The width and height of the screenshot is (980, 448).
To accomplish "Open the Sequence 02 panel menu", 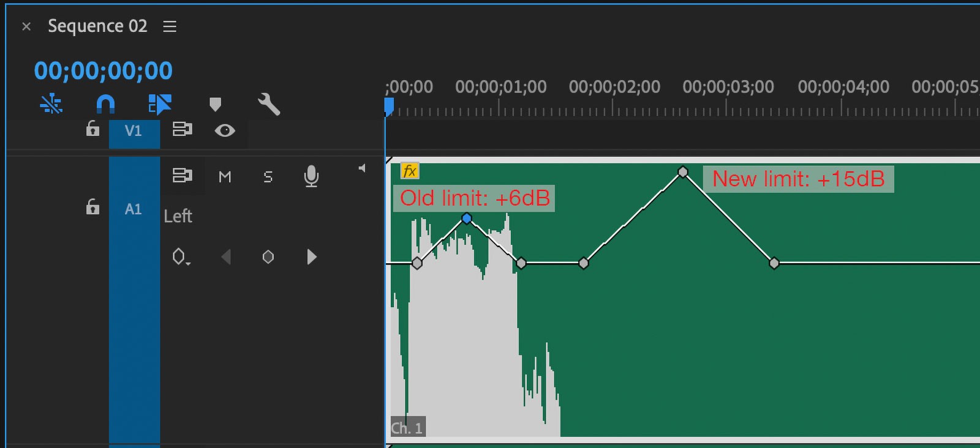I will tap(170, 26).
